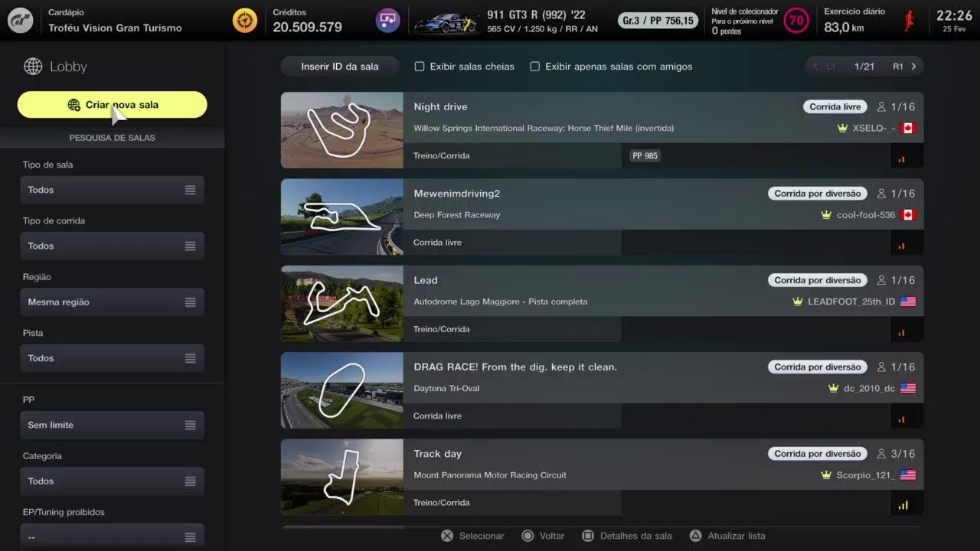Click player count icon 1/16 on Night drive
Image resolution: width=980 pixels, height=551 pixels.
click(x=881, y=107)
